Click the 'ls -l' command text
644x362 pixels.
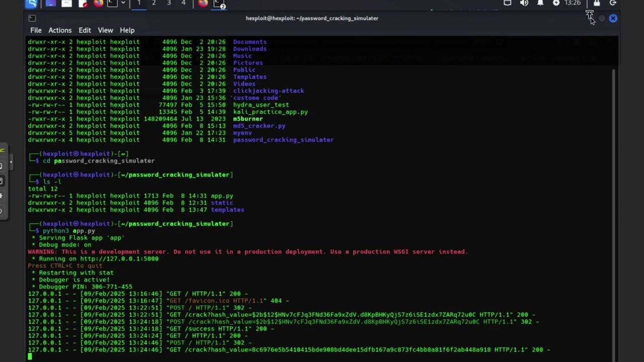point(52,182)
